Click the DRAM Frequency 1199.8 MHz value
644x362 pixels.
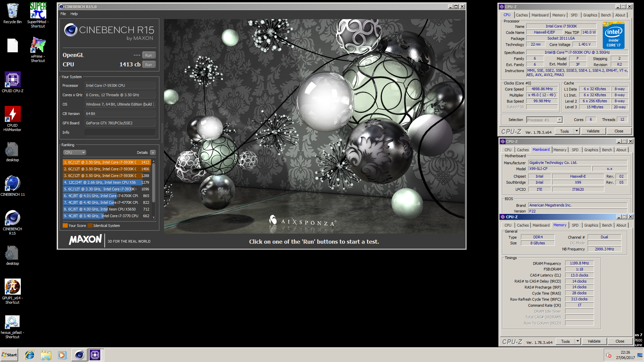click(579, 263)
